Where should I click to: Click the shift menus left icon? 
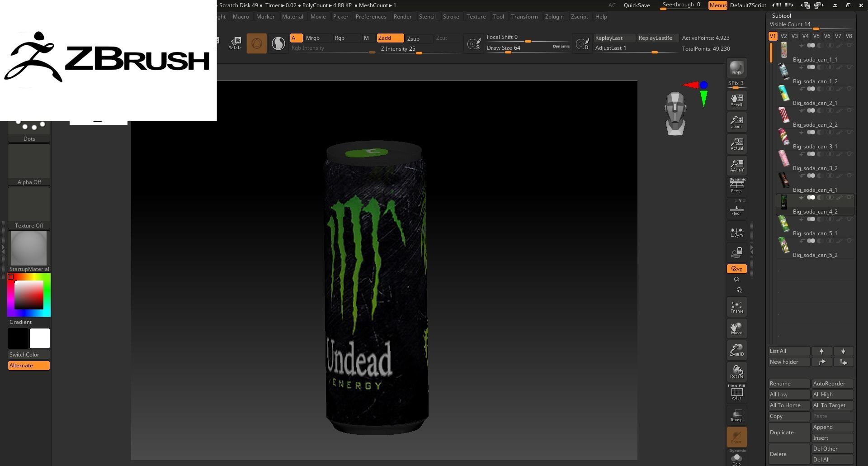pos(776,5)
